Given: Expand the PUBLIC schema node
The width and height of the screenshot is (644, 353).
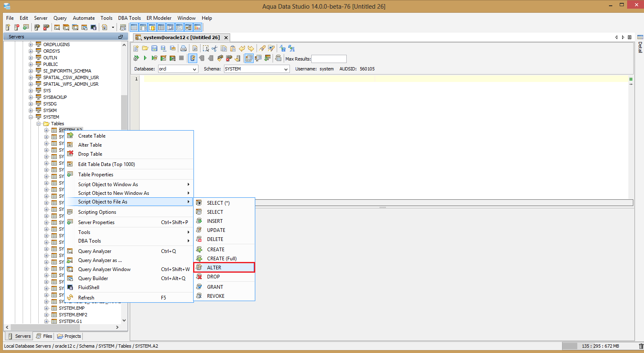Looking at the screenshot, I should [31, 64].
